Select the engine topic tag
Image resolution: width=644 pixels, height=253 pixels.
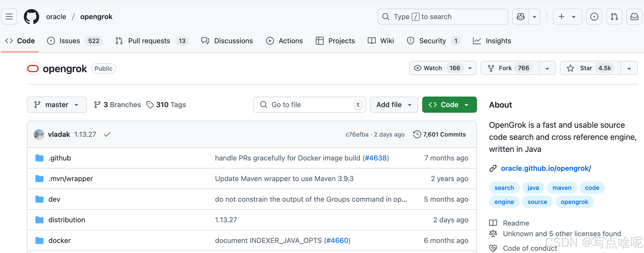click(x=504, y=202)
